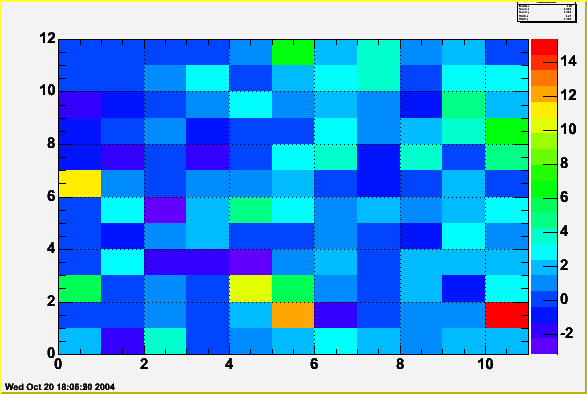Click the green bin in the top row
Screen dimensions: 587x394
(x=293, y=52)
